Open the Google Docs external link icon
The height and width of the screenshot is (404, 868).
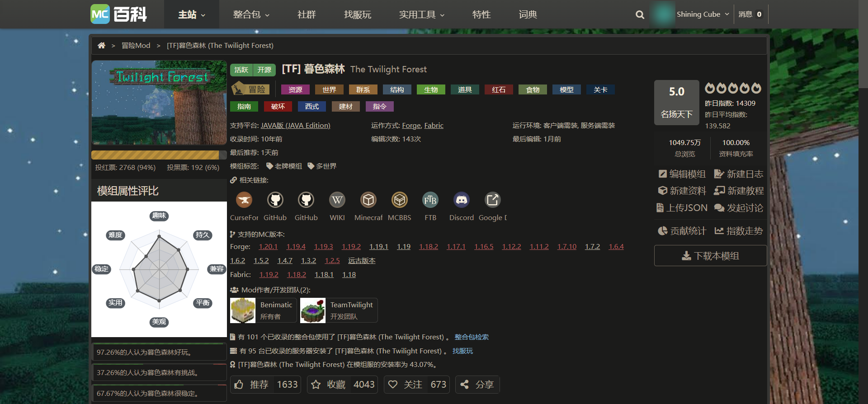tap(493, 200)
